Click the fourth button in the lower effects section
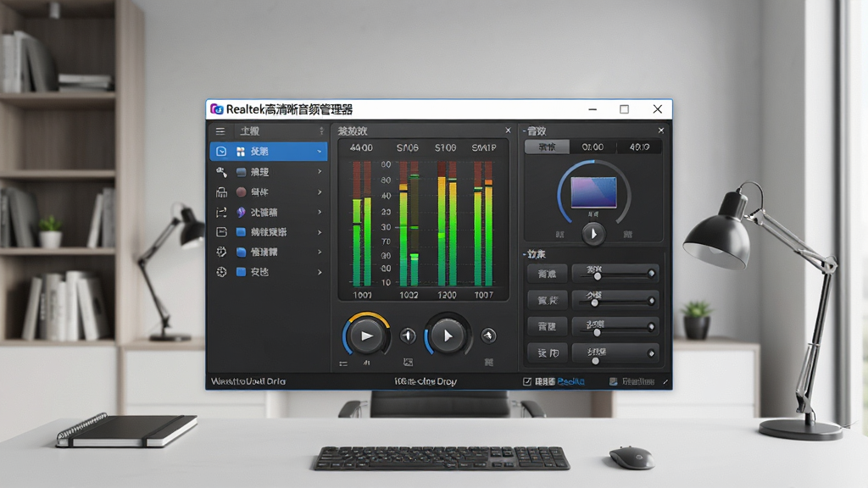This screenshot has width=868, height=488. point(547,353)
